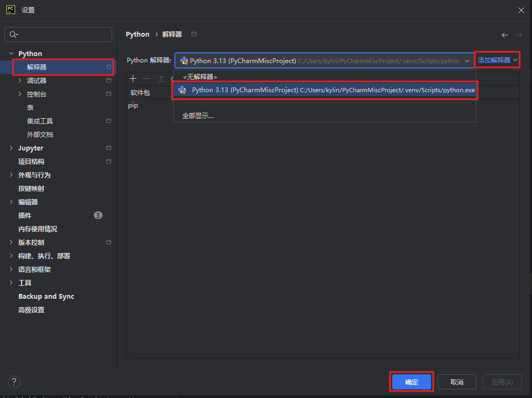This screenshot has height=398, width=532.
Task: Choose the <无解释器> option
Action: 200,77
